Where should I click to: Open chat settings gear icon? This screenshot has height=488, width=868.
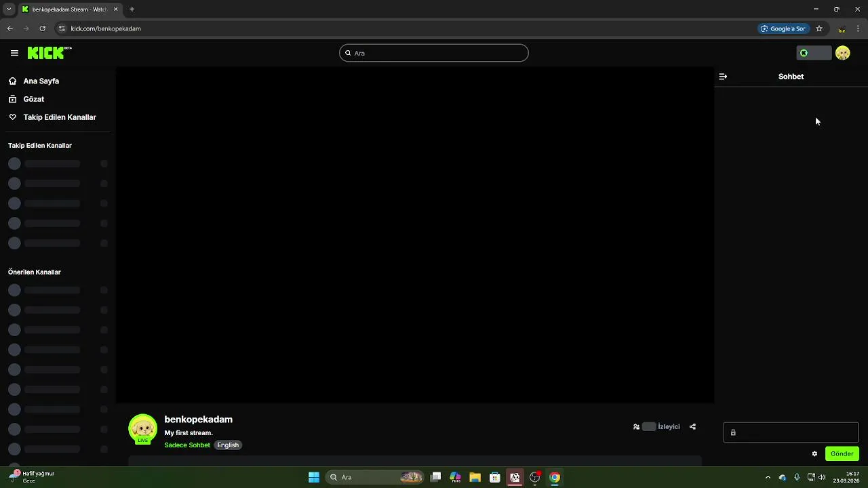[x=814, y=453]
